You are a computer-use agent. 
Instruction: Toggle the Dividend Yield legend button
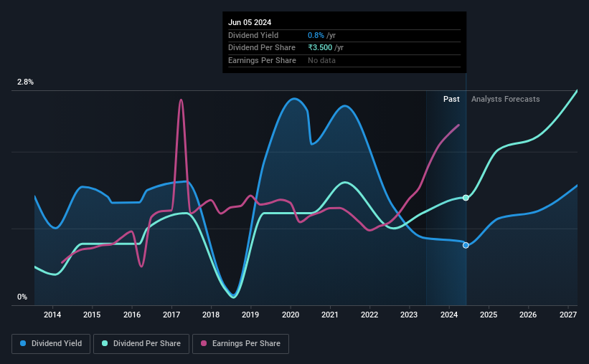click(x=51, y=344)
